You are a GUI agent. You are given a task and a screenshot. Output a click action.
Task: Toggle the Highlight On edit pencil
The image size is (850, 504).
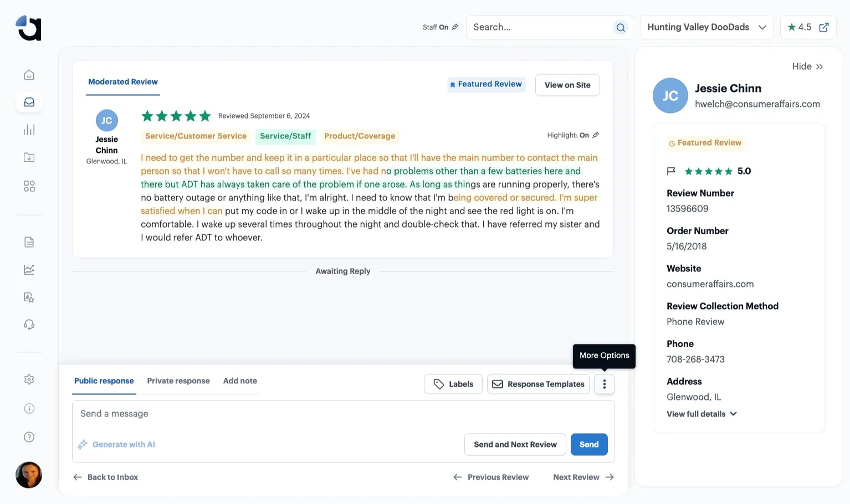(x=596, y=135)
